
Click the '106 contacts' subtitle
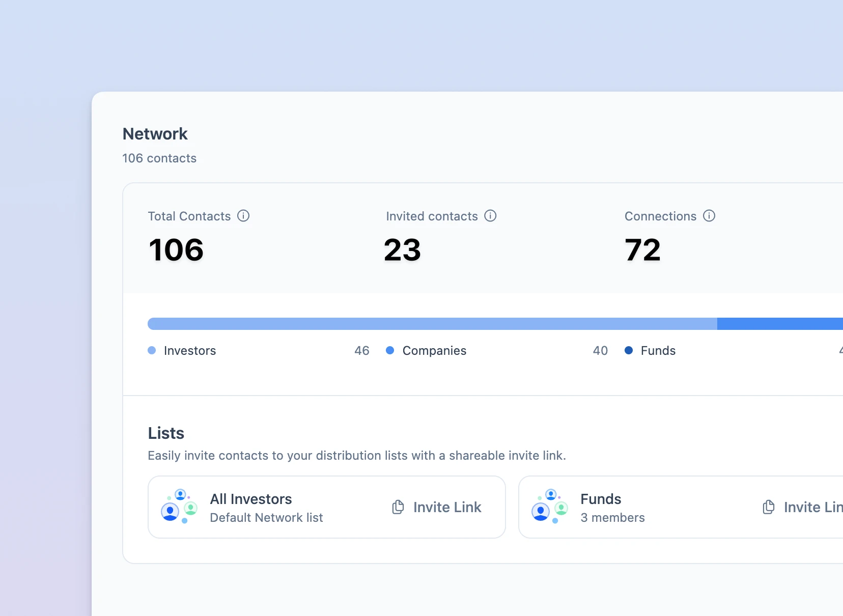159,158
